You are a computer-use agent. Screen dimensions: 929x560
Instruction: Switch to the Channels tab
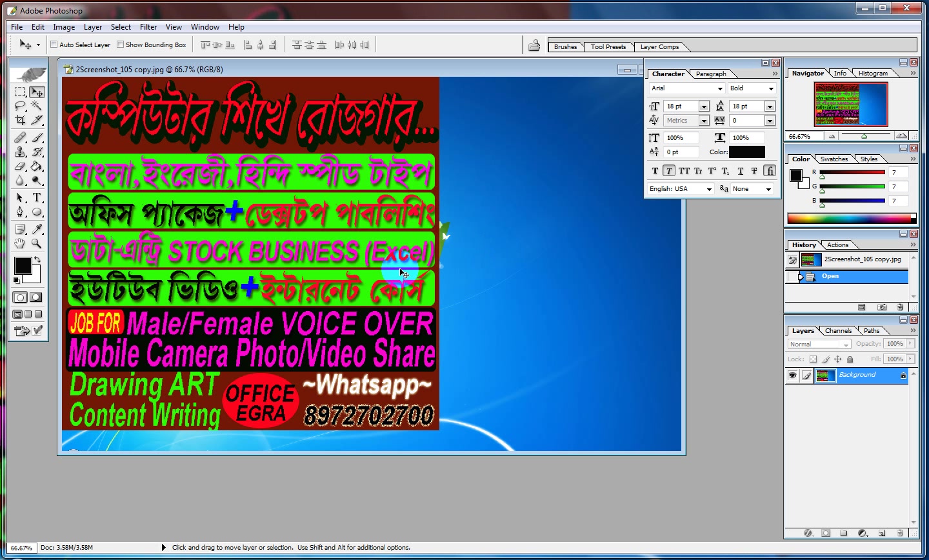[838, 330]
